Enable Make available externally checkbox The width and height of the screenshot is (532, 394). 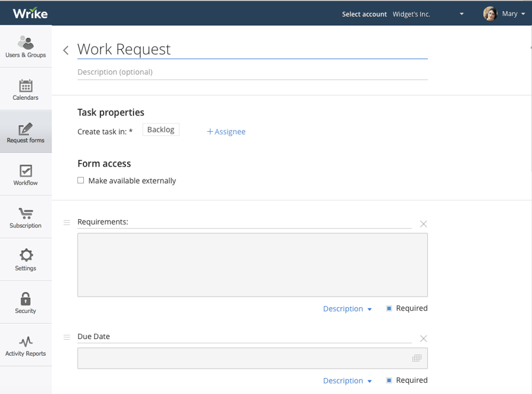click(x=81, y=180)
